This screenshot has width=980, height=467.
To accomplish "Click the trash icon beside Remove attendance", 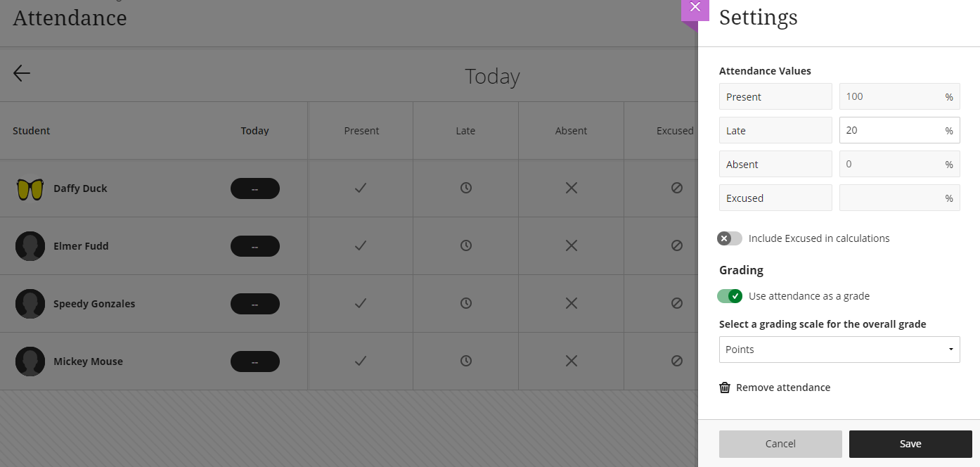I will pos(725,387).
